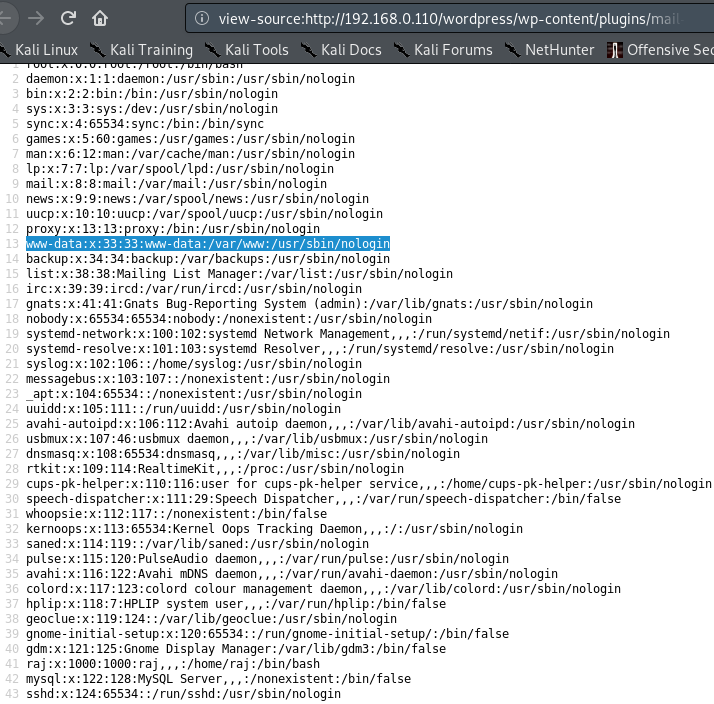Click the backup:x:34:34 line
Screen dimensions: 714x704
click(x=208, y=259)
